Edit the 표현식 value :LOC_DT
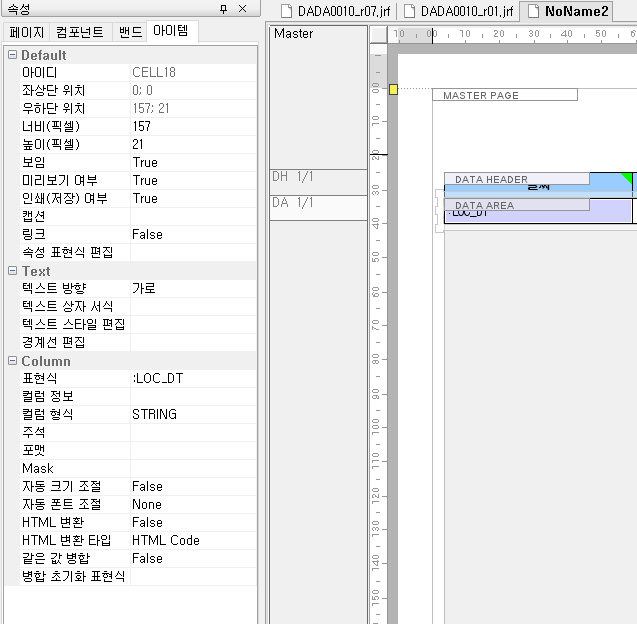The width and height of the screenshot is (637, 624). 193,378
